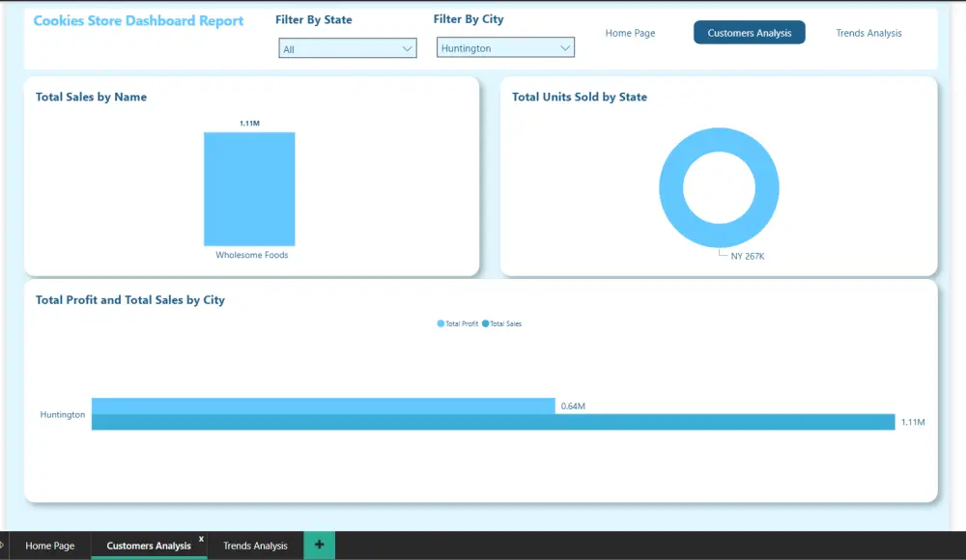Select the Wholesome Foods sales bar

249,188
